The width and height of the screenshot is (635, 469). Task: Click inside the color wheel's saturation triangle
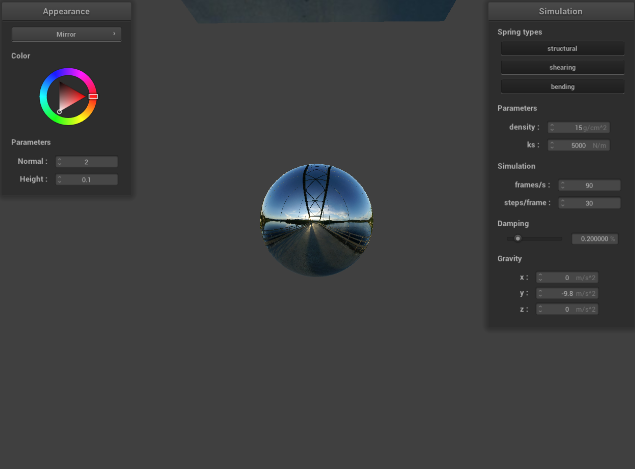click(70, 97)
